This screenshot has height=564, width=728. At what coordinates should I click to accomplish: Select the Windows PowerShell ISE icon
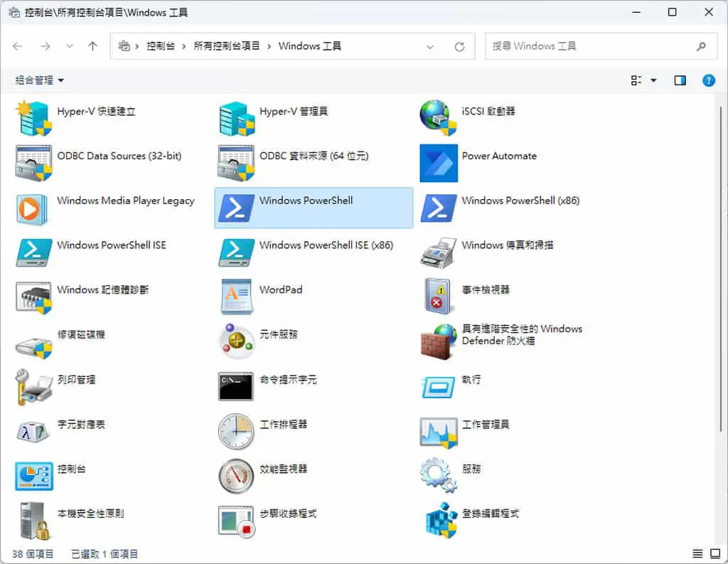(33, 252)
